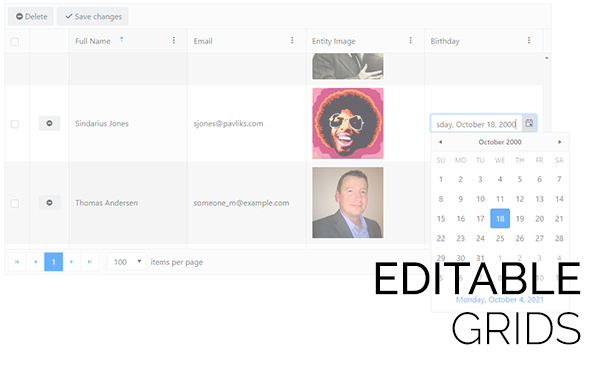Click the Thomas Andersen photo thumbnail
Screen dimensions: 594x376
pos(348,203)
